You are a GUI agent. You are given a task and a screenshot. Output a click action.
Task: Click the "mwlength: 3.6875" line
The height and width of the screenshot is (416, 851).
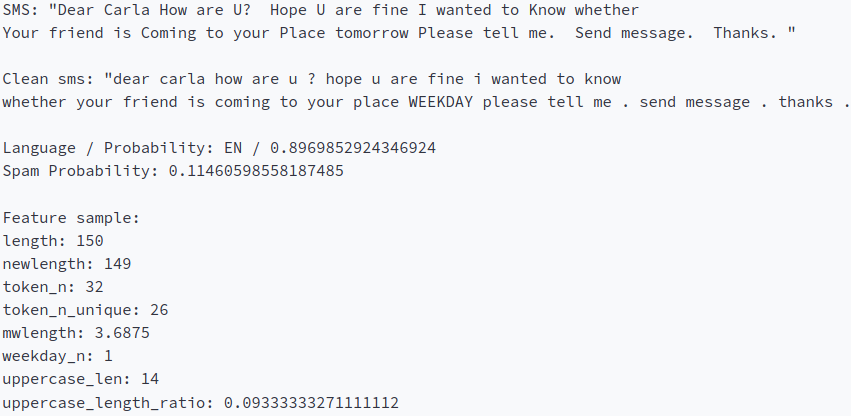pos(77,333)
